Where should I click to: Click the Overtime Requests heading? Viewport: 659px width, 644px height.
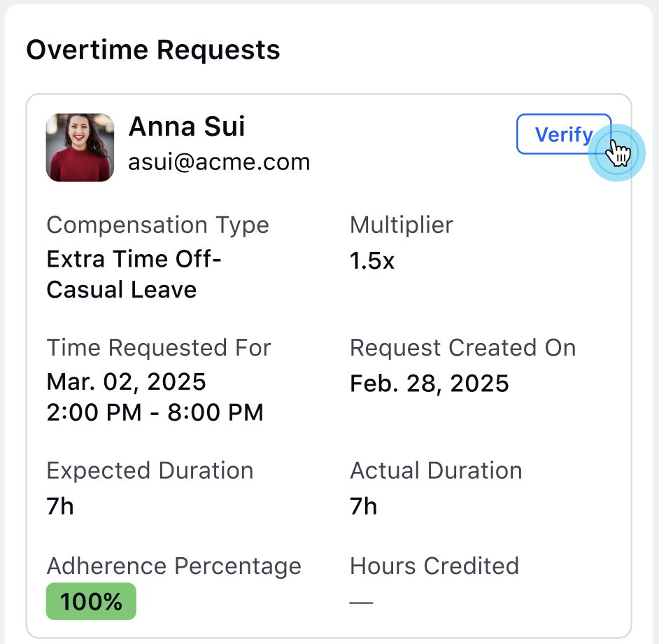click(153, 50)
